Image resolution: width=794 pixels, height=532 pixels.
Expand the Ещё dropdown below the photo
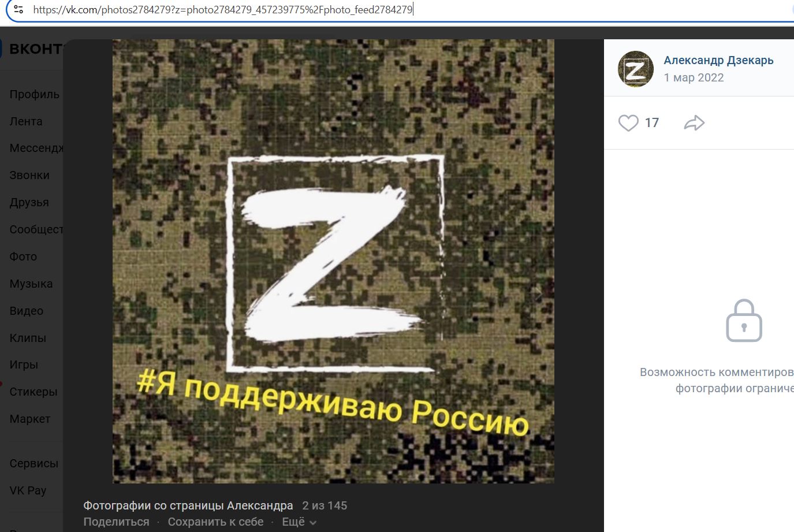(x=299, y=522)
